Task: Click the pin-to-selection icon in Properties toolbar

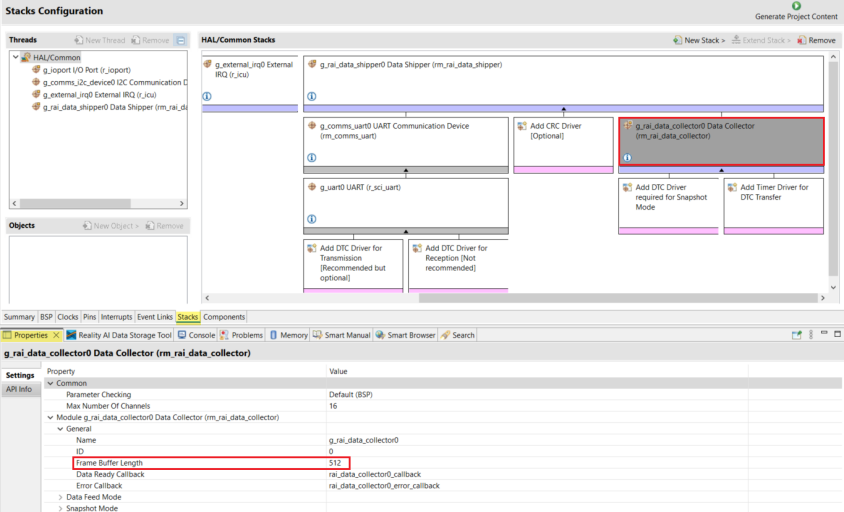Action: [x=797, y=335]
